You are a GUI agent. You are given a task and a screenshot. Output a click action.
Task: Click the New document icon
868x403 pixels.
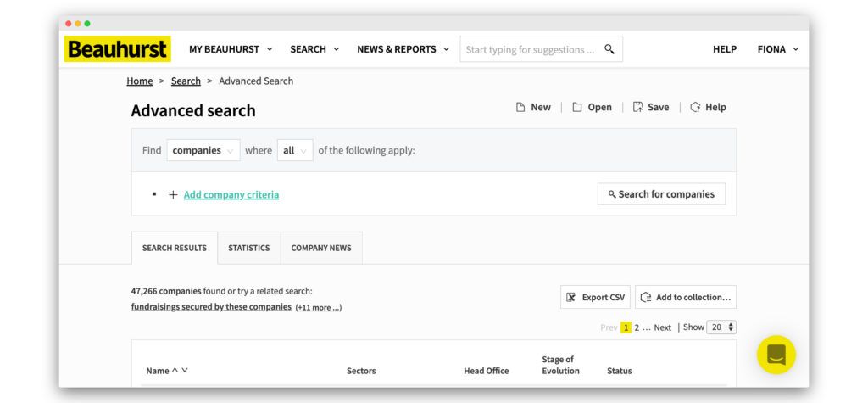[520, 107]
